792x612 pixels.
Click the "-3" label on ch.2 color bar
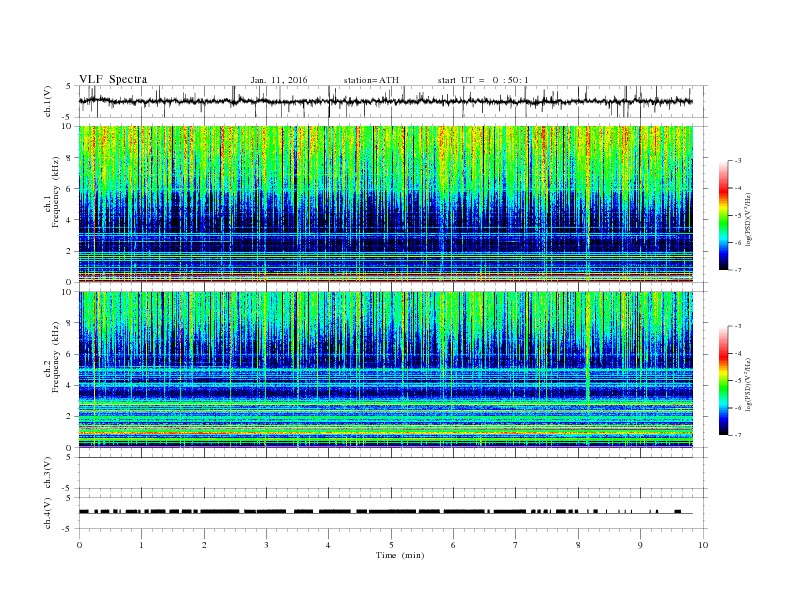point(737,326)
